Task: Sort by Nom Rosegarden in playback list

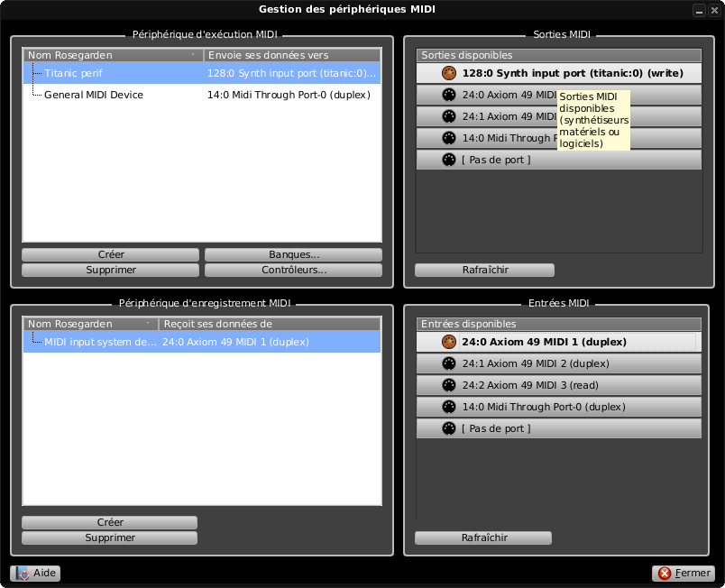Action: 114,55
